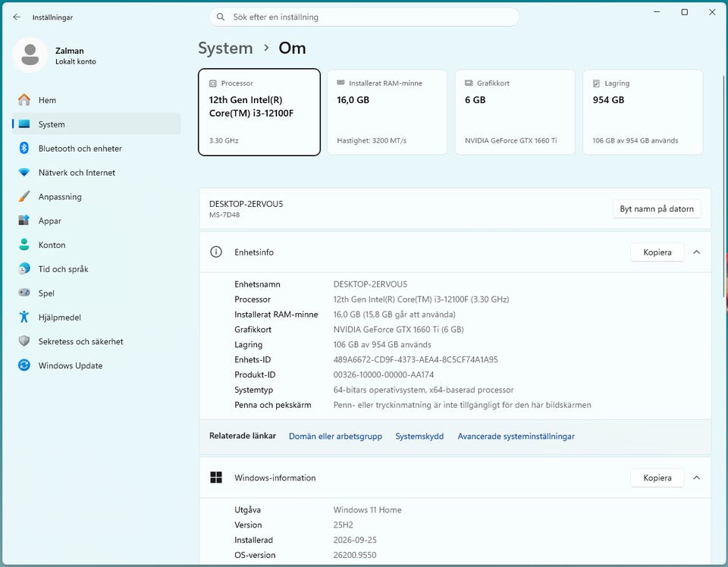This screenshot has height=567, width=728.
Task: Click the Version value 25H2
Action: (343, 525)
